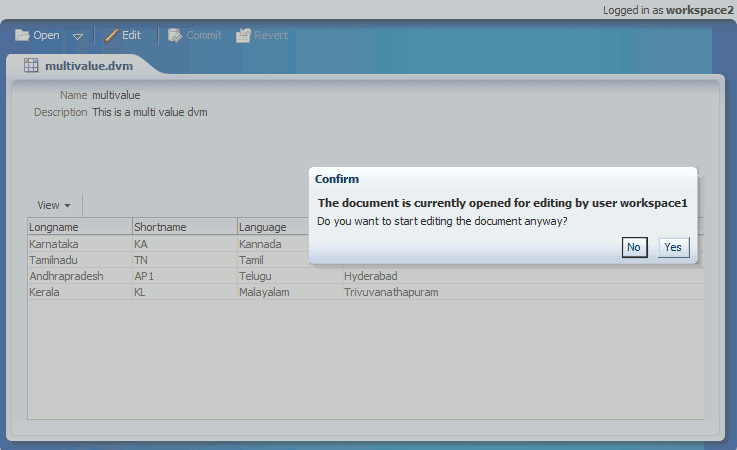Click the bold workspace1 editing warning message
The height and width of the screenshot is (450, 737).
502,203
